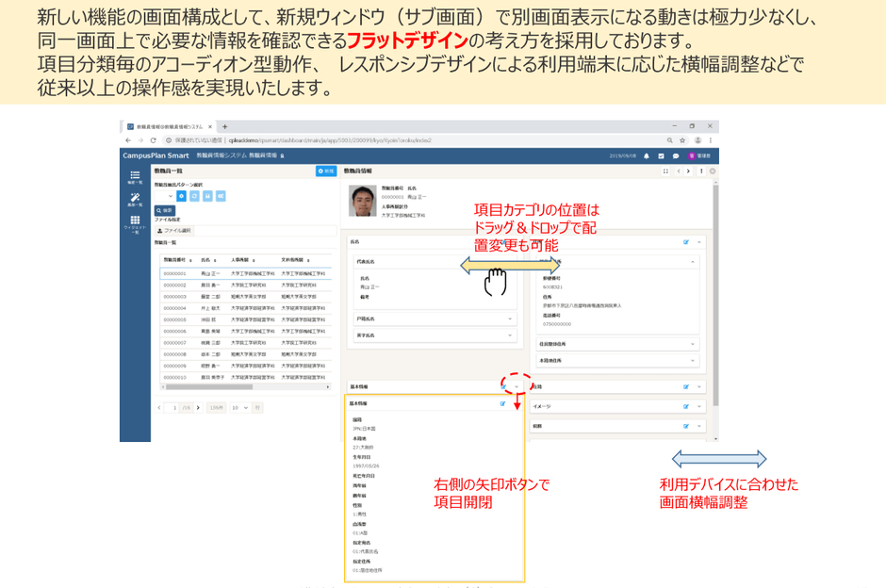Click the task checklist icon in header
886x588 pixels.
pyautogui.click(x=661, y=155)
